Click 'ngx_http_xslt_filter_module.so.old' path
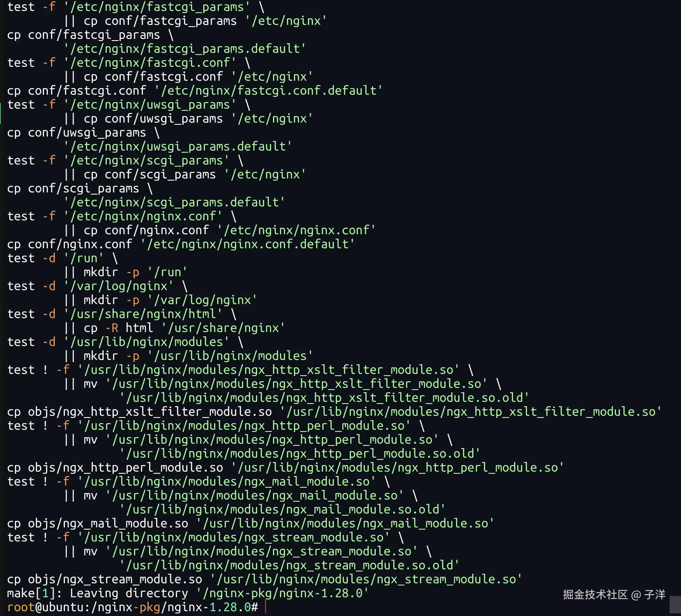 coord(325,397)
